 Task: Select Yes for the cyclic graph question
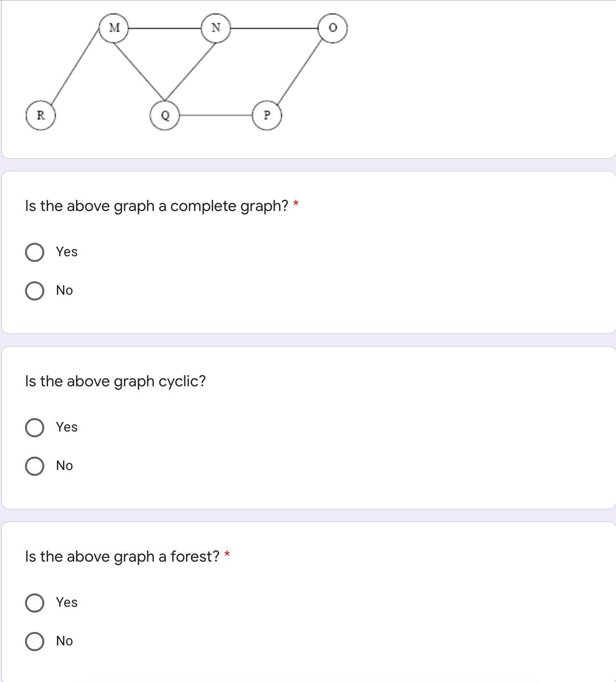click(36, 427)
